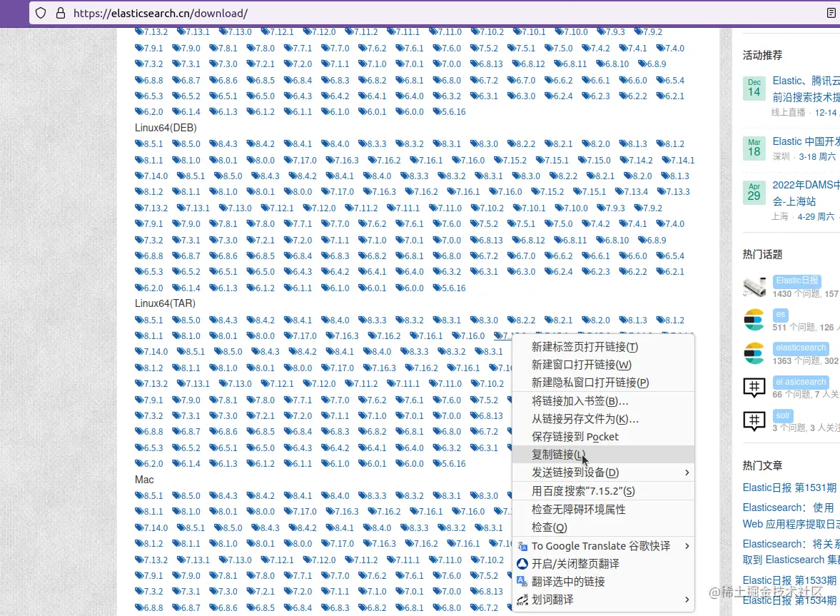Open 5.6.16 link under Linux64(DEB)
This screenshot has width=840, height=616.
tap(450, 288)
